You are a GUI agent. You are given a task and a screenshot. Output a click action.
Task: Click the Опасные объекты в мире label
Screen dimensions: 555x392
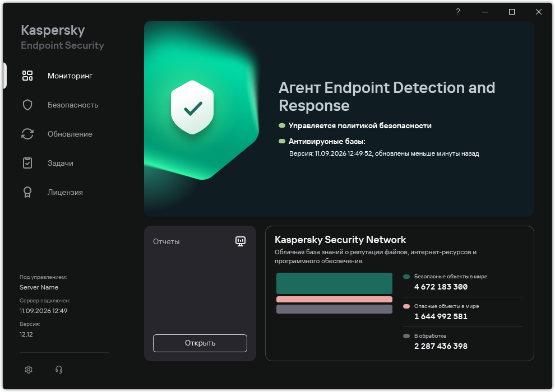[x=446, y=306]
